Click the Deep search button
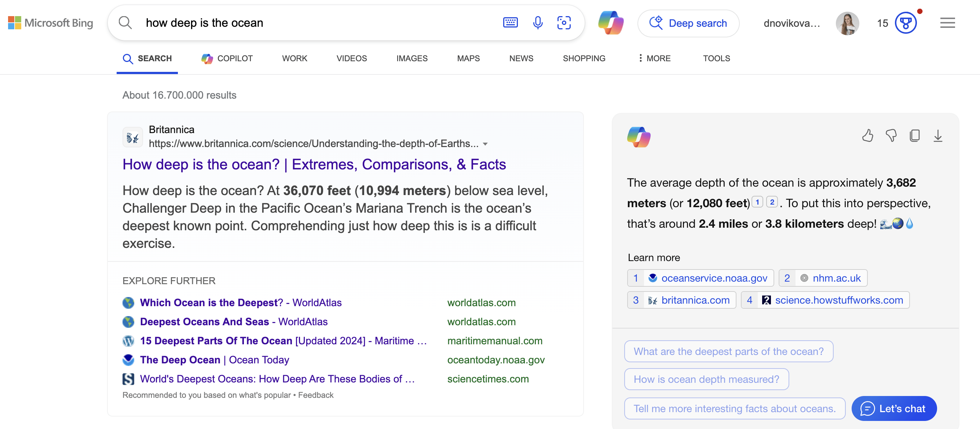980x429 pixels. click(x=688, y=23)
